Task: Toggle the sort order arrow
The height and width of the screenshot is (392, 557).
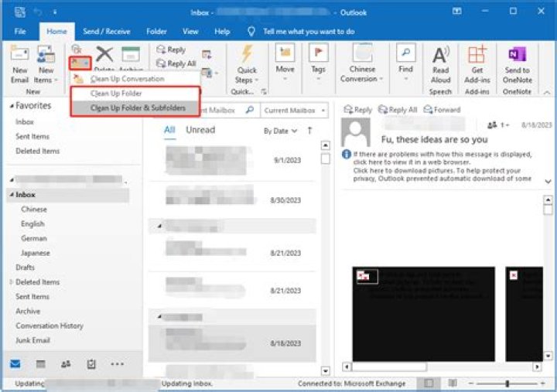Action: click(x=309, y=131)
